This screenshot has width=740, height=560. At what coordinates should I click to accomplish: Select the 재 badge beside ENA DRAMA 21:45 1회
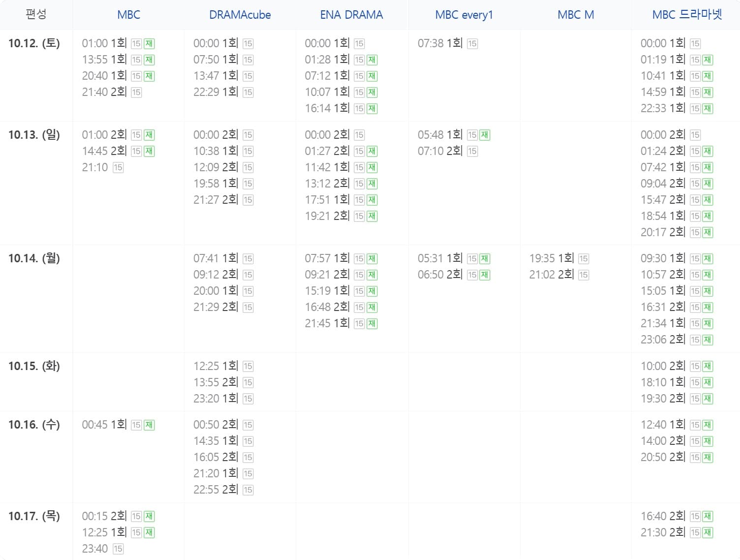pos(372,323)
